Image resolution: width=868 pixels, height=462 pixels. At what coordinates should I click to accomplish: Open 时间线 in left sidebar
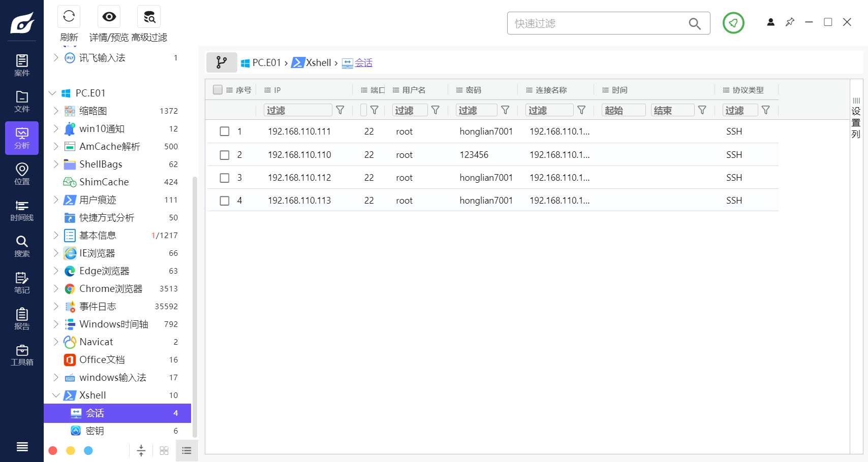[22, 210]
